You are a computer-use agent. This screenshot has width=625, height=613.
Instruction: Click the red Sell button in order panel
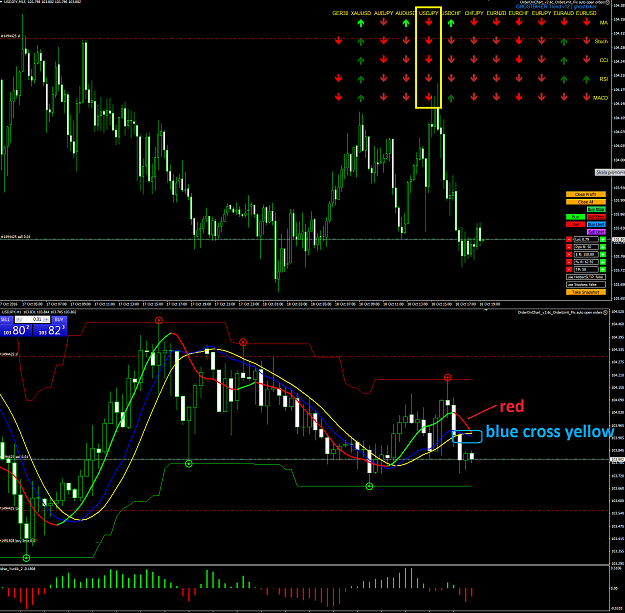575,224
